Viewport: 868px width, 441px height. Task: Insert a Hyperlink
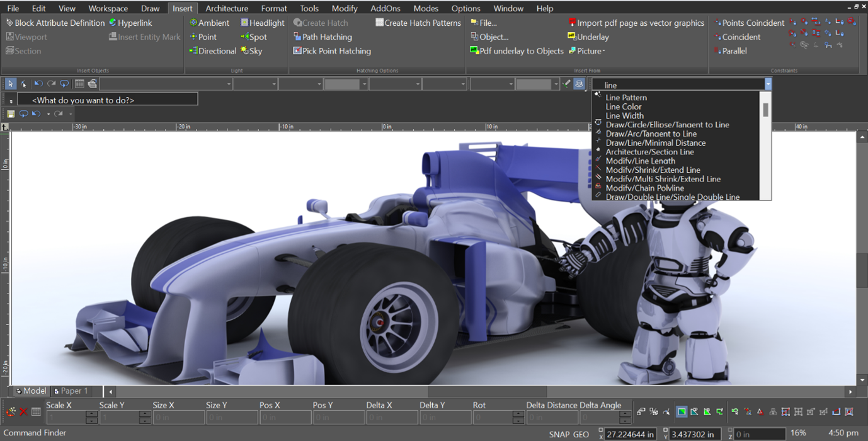point(130,23)
